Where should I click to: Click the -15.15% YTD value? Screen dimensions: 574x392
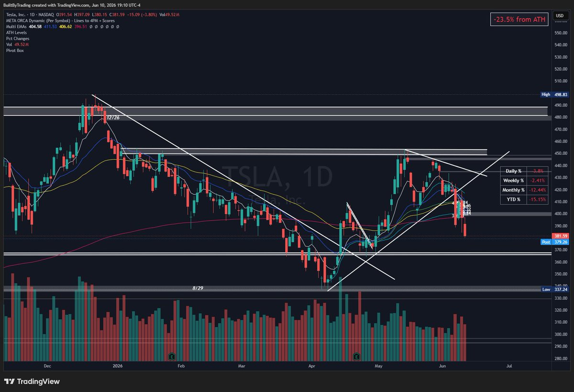click(539, 199)
